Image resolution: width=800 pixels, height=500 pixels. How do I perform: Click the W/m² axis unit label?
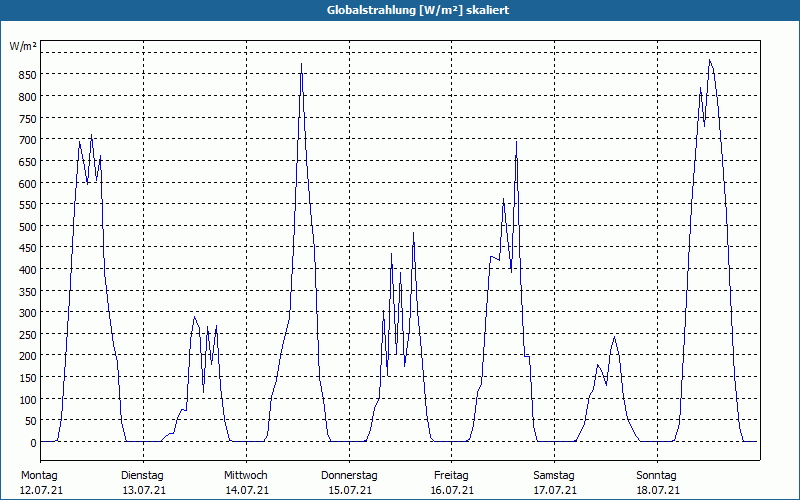[x=23, y=46]
